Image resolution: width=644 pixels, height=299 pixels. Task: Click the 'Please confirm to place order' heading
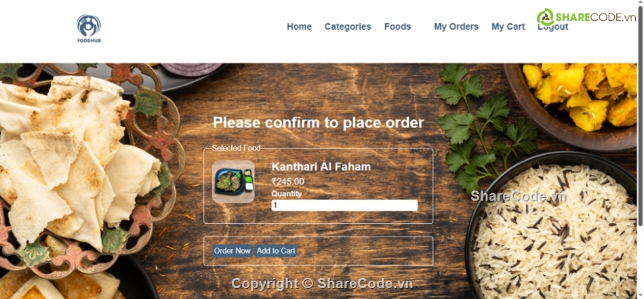click(319, 123)
